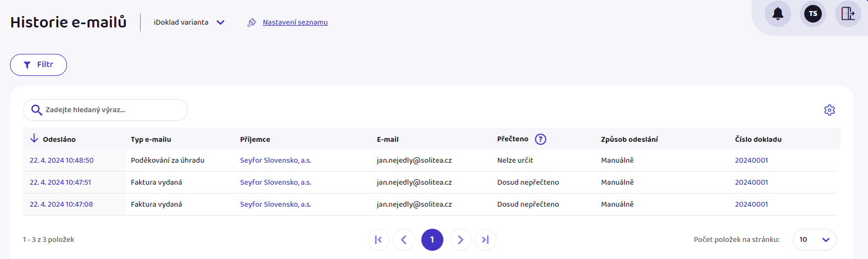Open Seyfor Slovensko link in first row
This screenshot has height=259, width=868.
276,161
